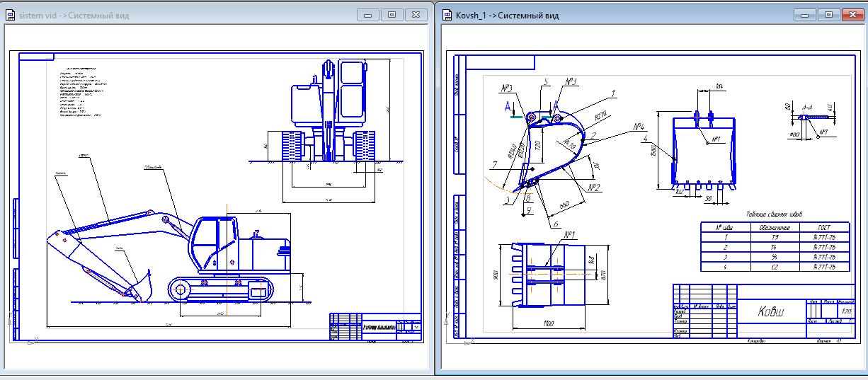
Task: Select the 'Таблица сварных швов' table heading
Action: (774, 214)
